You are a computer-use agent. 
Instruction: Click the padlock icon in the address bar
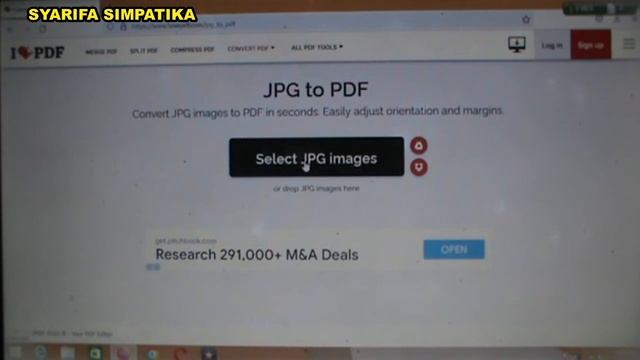tap(123, 27)
